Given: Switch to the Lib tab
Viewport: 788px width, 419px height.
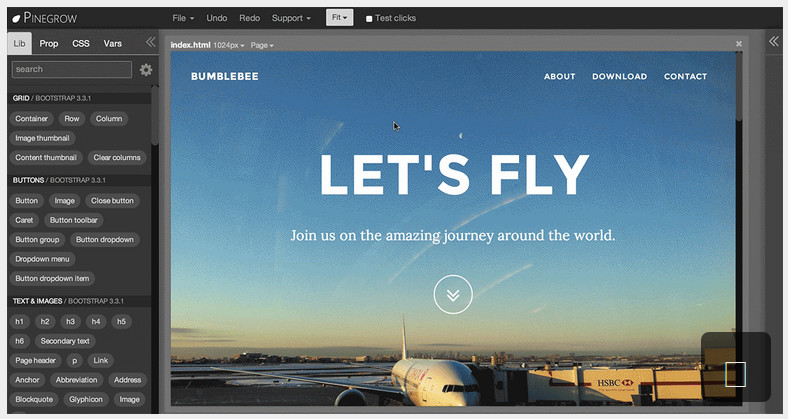Looking at the screenshot, I should pyautogui.click(x=20, y=43).
